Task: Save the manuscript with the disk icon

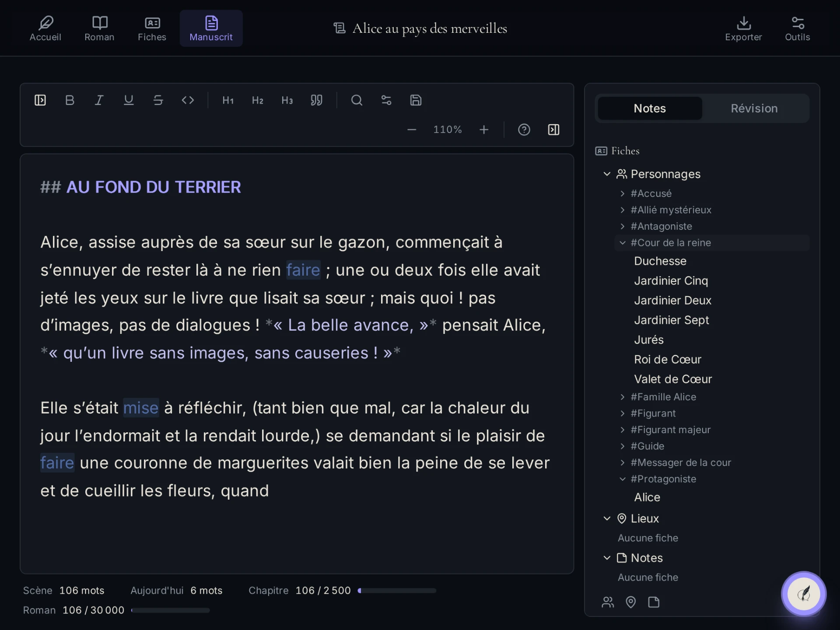Action: pos(416,100)
